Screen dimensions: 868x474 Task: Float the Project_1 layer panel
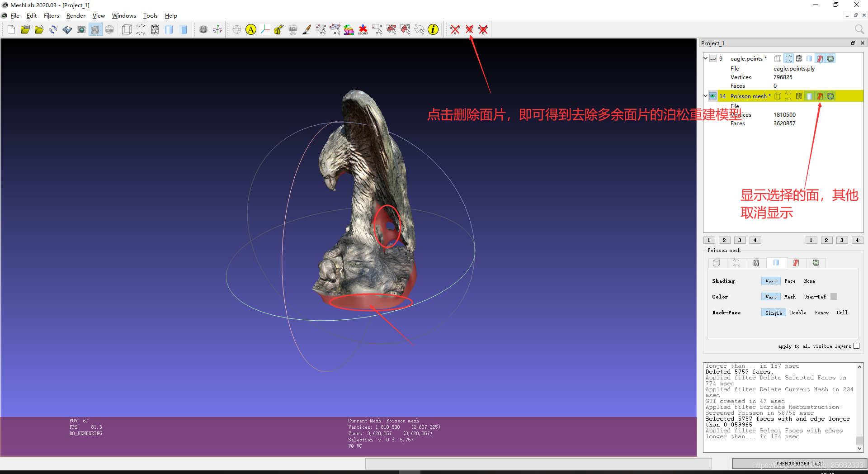point(853,43)
